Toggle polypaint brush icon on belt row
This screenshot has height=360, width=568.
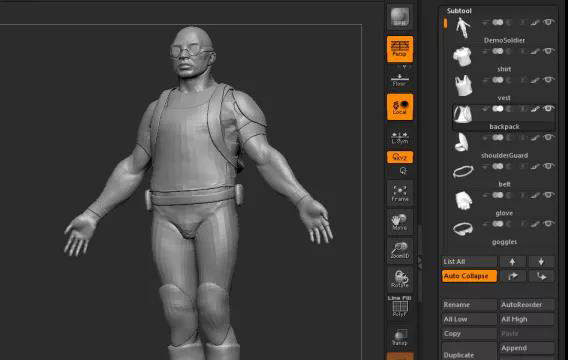point(535,166)
